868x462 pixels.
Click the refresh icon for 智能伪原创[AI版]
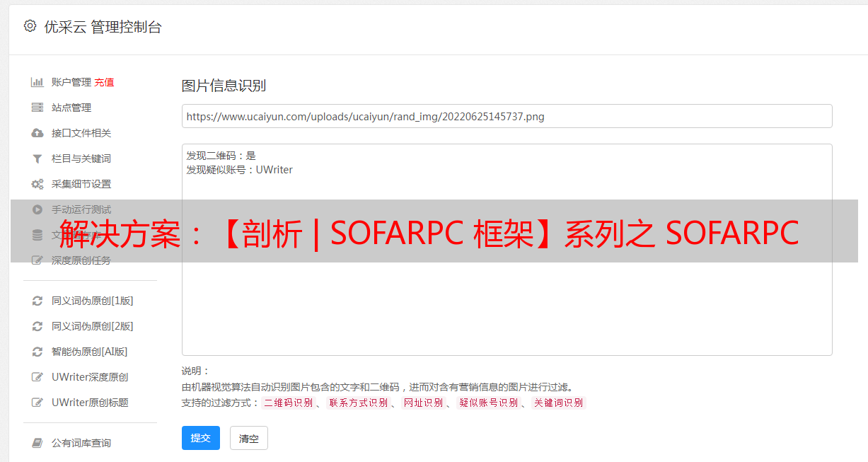point(37,352)
